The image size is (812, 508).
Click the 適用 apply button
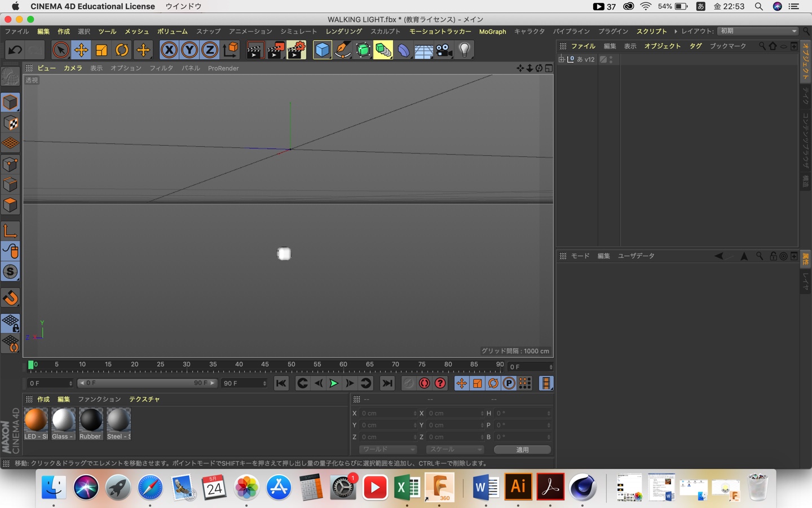(522, 450)
